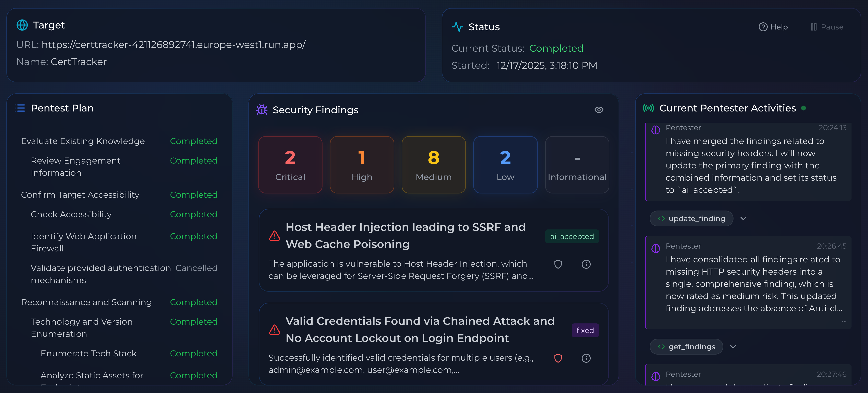The image size is (868, 393).
Task: Click the live broadcast icon for Pentester Activities
Action: [x=648, y=108]
